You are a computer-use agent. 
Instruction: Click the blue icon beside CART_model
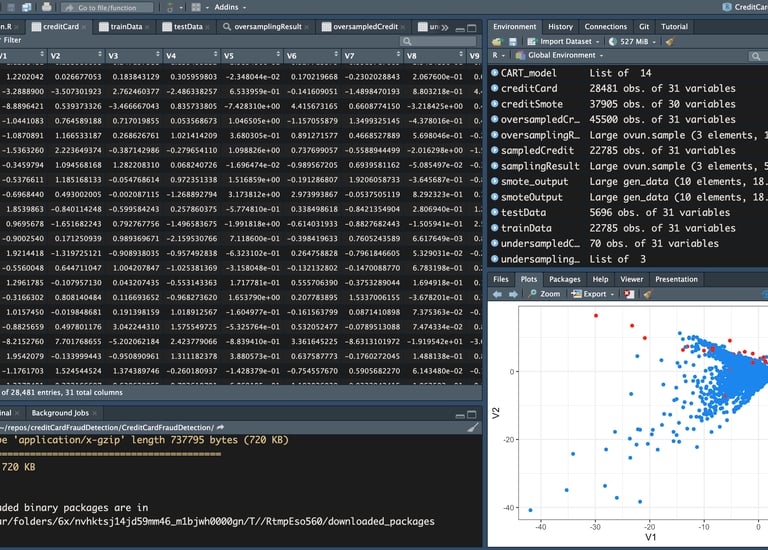pos(494,73)
